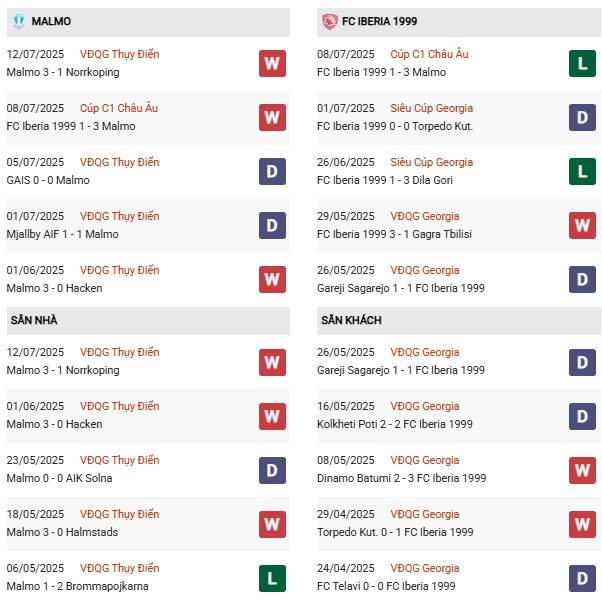Open VĐQG Thụy Điển link dated 05/07/2025
This screenshot has width=602, height=601.
coord(121,162)
